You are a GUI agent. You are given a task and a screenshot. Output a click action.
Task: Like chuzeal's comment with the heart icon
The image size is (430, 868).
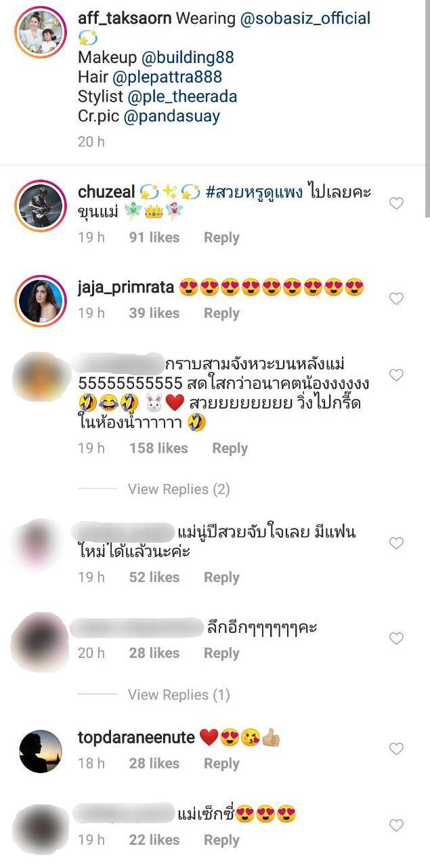396,204
